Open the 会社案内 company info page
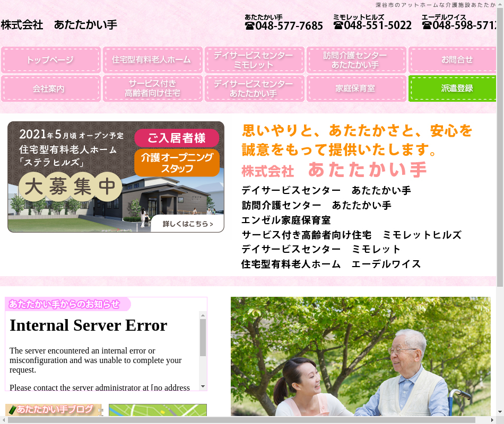The image size is (504, 424). point(50,89)
